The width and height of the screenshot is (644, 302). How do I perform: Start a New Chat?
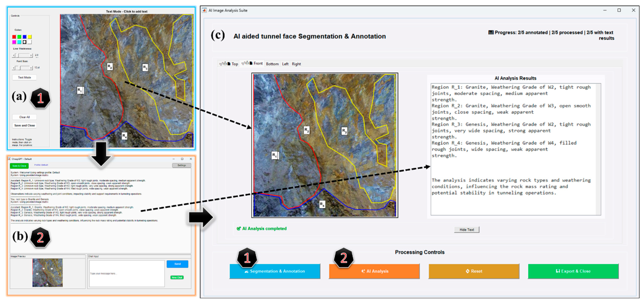177,278
